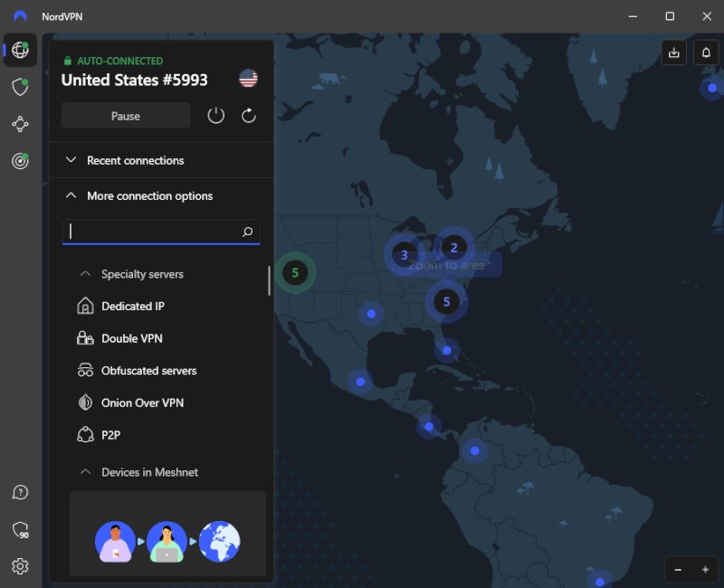This screenshot has height=588, width=724.
Task: Maximize the NordVPN window
Action: (670, 16)
